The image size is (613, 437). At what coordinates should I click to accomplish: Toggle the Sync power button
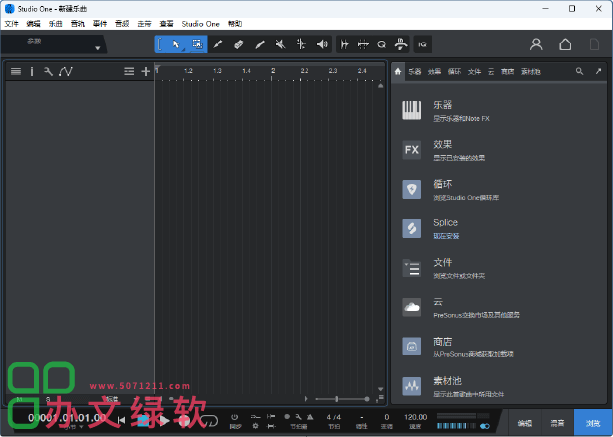(x=234, y=417)
